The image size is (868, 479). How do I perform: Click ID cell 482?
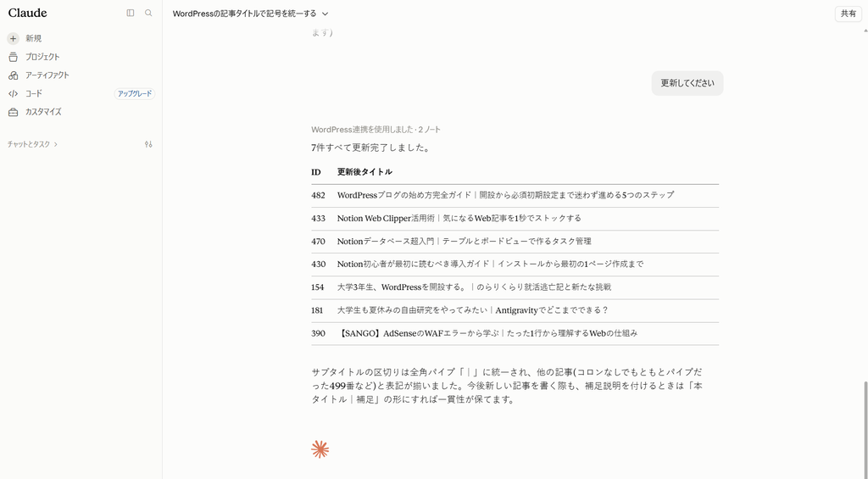pyautogui.click(x=319, y=195)
